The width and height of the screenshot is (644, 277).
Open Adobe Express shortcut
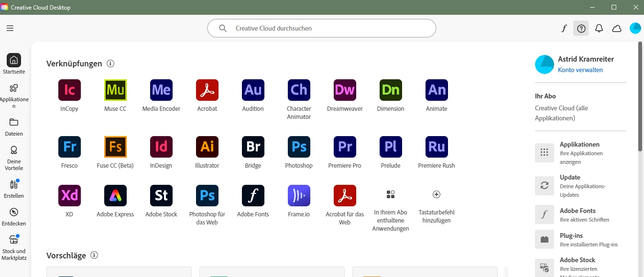[x=115, y=195]
